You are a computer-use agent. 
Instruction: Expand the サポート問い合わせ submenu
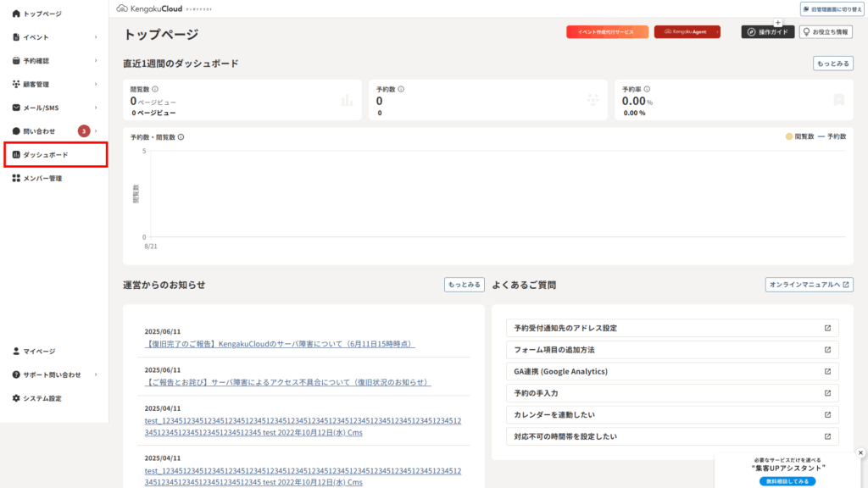click(x=96, y=374)
